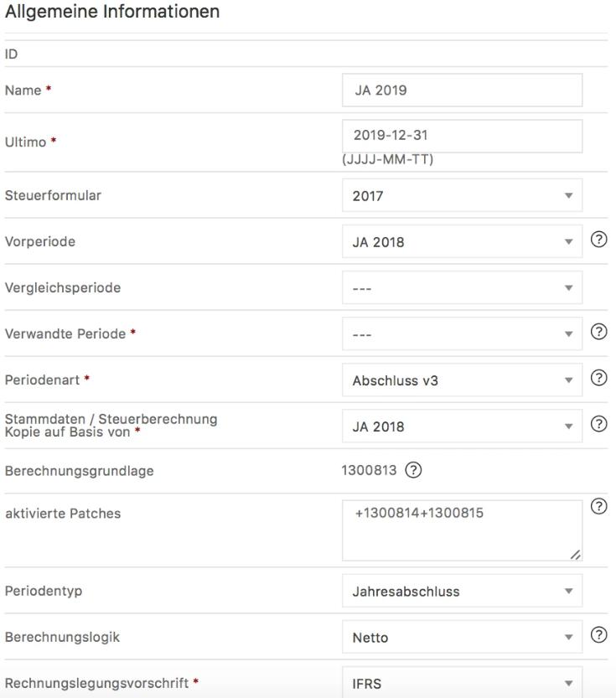The image size is (616, 698).
Task: Open Stammdaten Kopie auf Basis von dropdown
Action: pyautogui.click(x=462, y=426)
